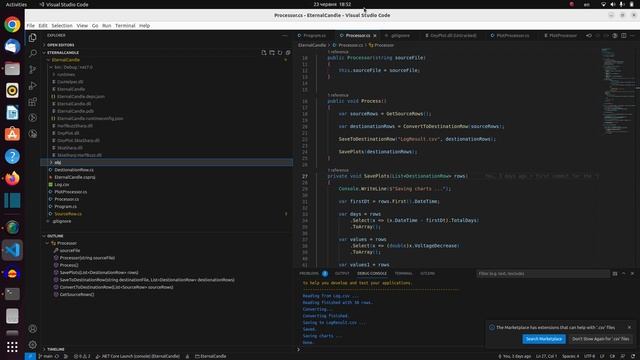Viewport: 640px width, 360px height.
Task: Open Ubuntu Software from the dock
Action: [x=12, y=134]
